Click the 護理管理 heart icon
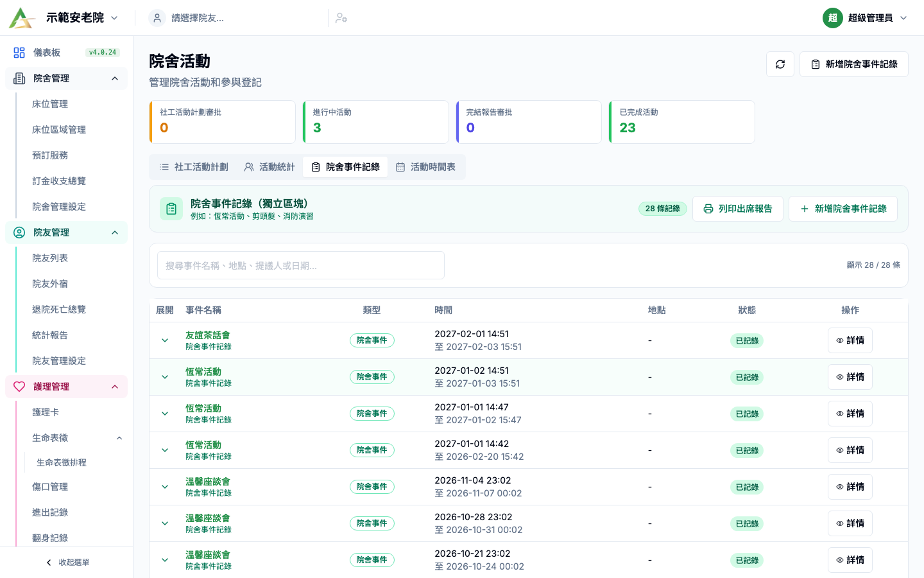 click(19, 387)
